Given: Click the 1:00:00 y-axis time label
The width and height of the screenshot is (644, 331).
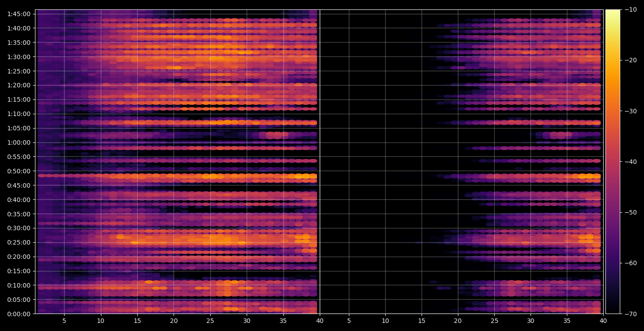Looking at the screenshot, I should (x=19, y=142).
